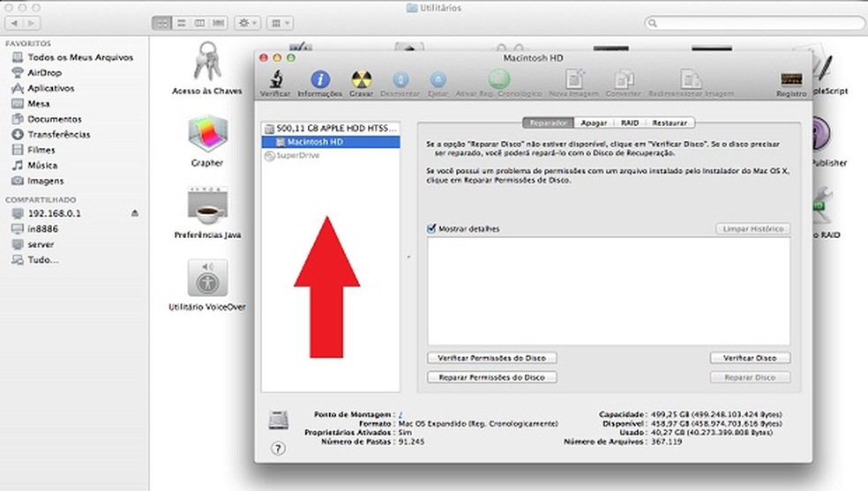868x491 pixels.
Task: Click the Nova Imagem toolbar icon
Action: 574,79
